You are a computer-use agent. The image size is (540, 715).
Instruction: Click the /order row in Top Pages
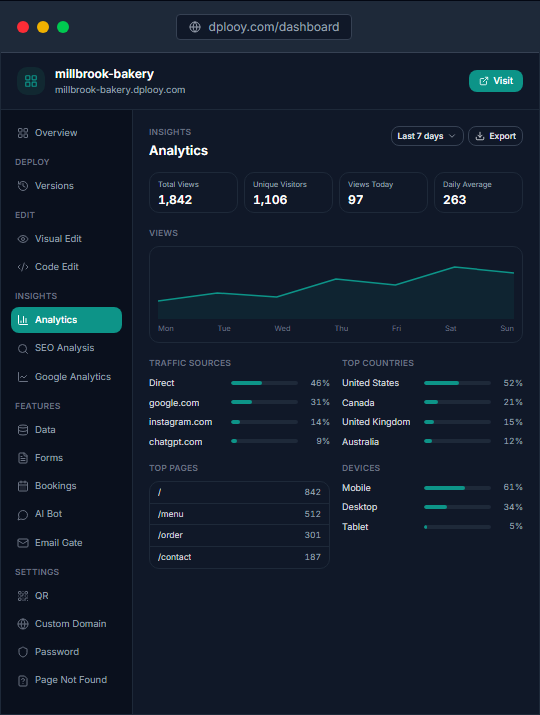coord(239,535)
